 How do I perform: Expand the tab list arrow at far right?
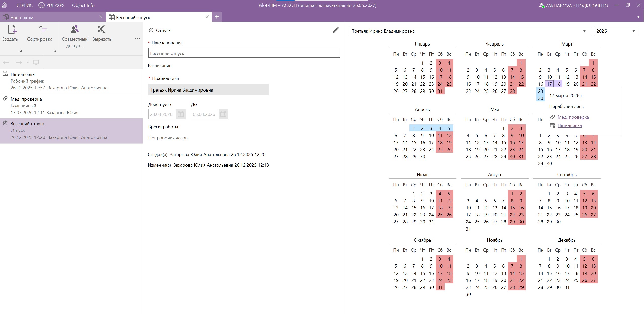(x=638, y=17)
